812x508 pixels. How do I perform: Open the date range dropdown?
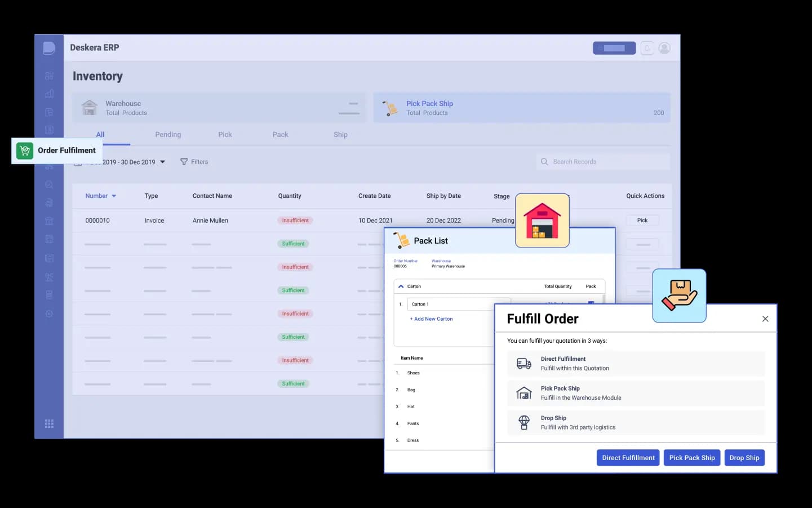click(162, 162)
